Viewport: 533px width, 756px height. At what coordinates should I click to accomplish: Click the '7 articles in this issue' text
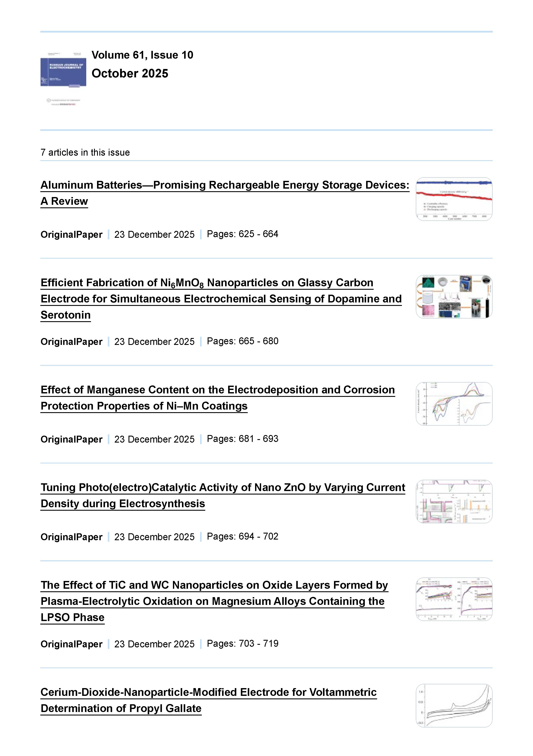[85, 152]
